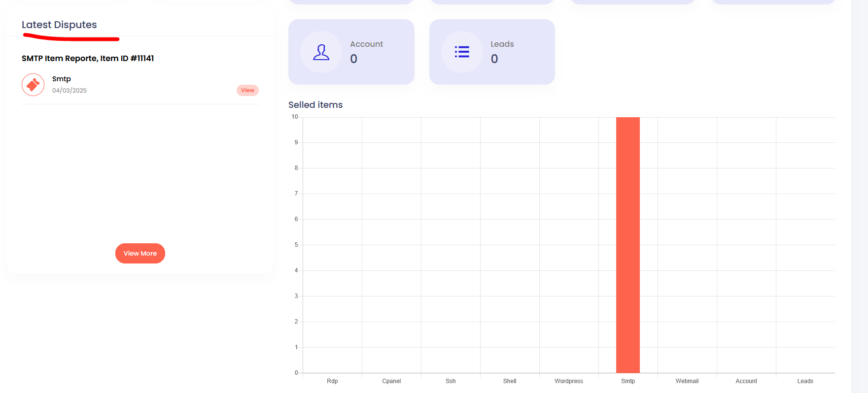Screen dimensions: 868x393
Task: Open the SMTP Item Reporte #11141 dispute title
Action: (x=88, y=58)
